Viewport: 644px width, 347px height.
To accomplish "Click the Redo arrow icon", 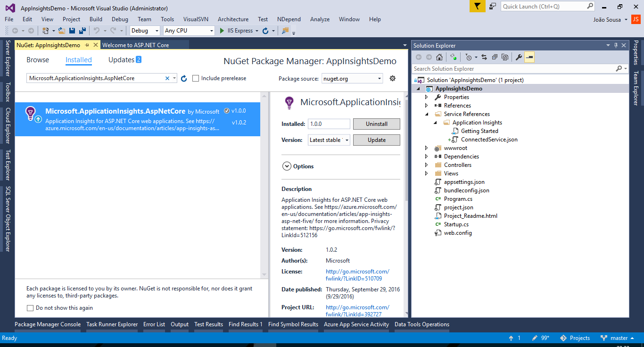I will click(x=113, y=31).
